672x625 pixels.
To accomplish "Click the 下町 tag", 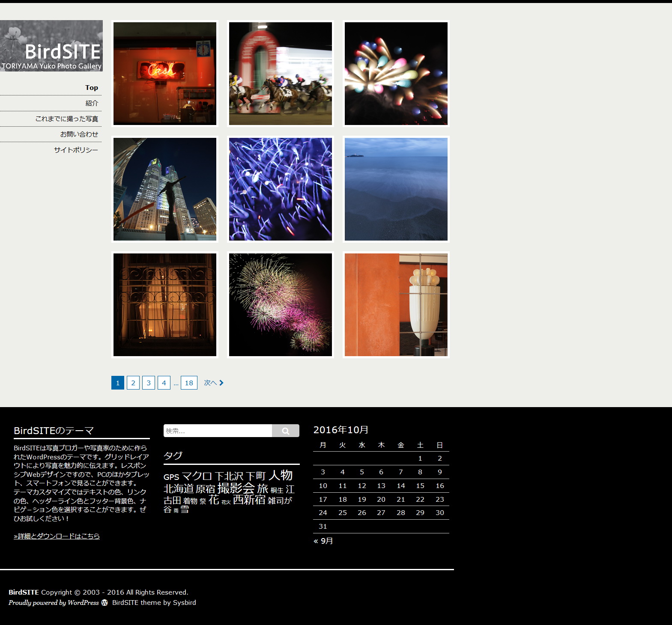I will pos(256,476).
